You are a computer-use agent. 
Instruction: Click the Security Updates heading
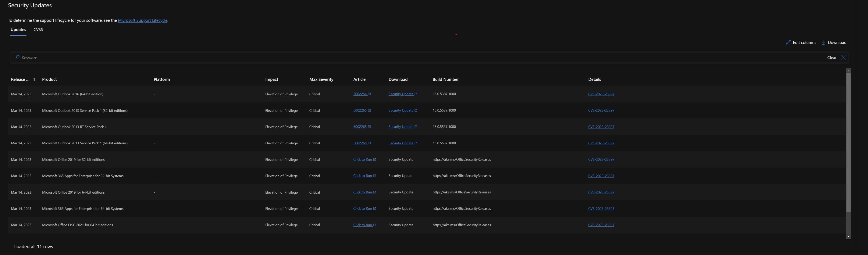click(x=30, y=5)
